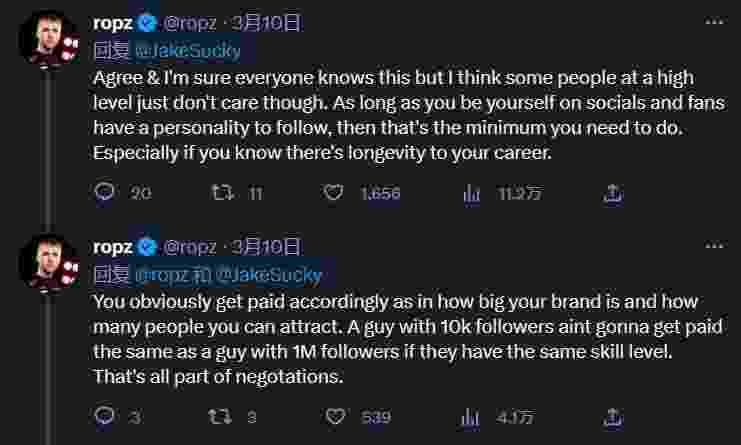
Task: Like the first tweet with 1,656 likes
Action: 337,193
